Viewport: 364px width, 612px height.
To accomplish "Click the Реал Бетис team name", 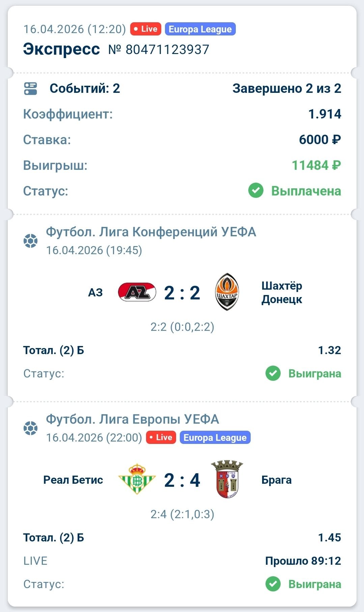I will [x=73, y=480].
